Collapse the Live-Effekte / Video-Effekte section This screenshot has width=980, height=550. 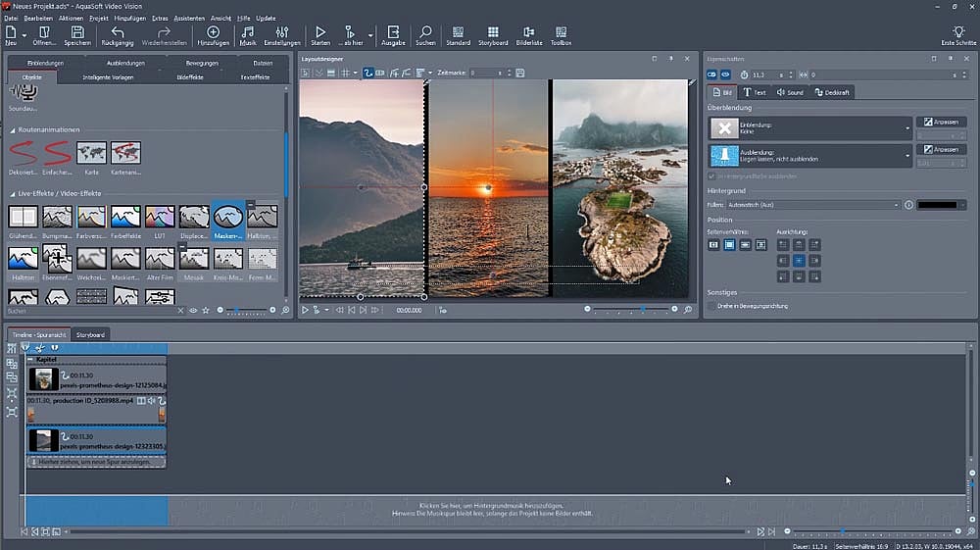(13, 193)
